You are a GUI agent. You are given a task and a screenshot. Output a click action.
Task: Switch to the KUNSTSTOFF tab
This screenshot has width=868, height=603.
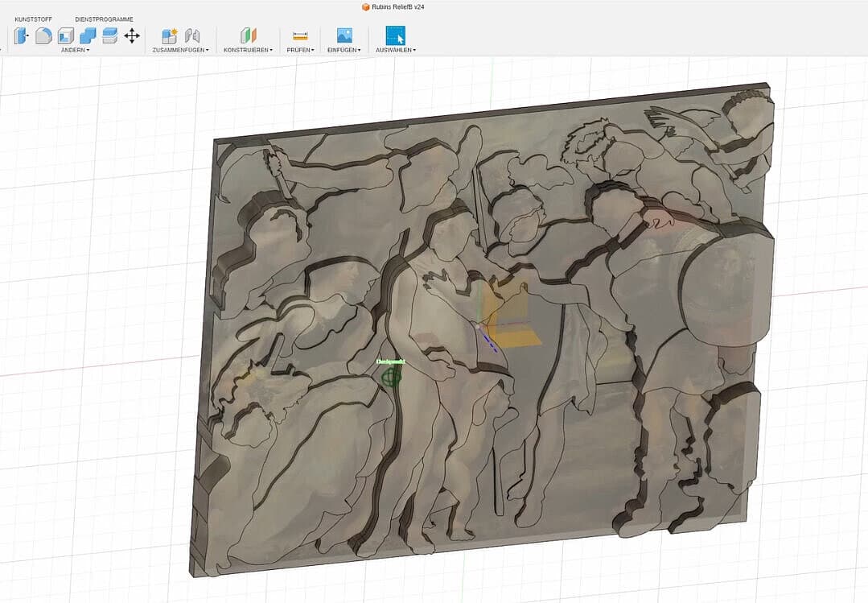[x=33, y=19]
